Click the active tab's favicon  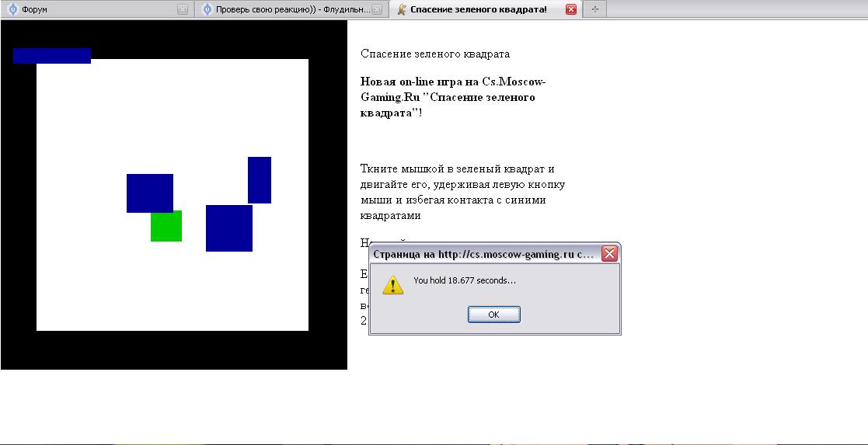coord(401,9)
